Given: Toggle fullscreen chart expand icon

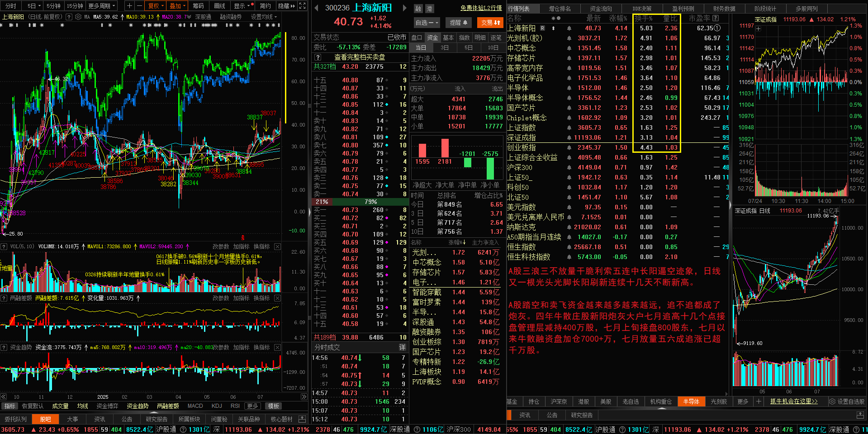Looking at the screenshot, I should [303, 6].
